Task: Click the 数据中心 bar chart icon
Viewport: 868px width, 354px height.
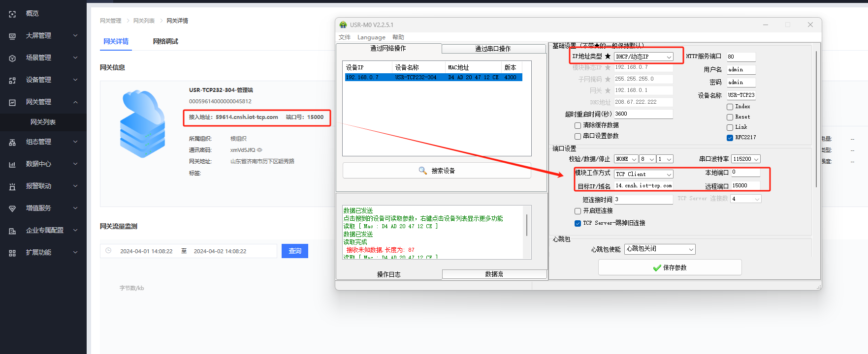Action: pyautogui.click(x=12, y=164)
